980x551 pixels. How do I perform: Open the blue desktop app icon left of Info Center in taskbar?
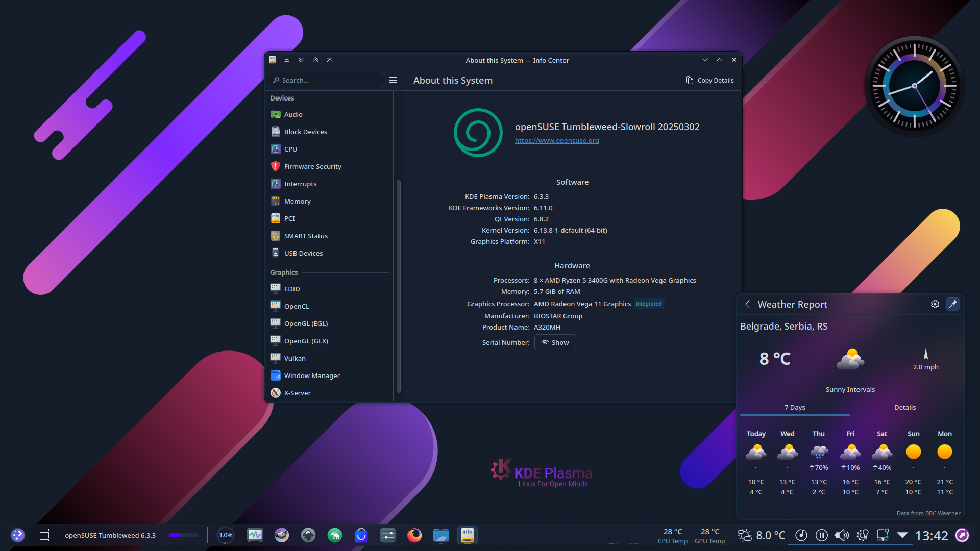pyautogui.click(x=441, y=535)
